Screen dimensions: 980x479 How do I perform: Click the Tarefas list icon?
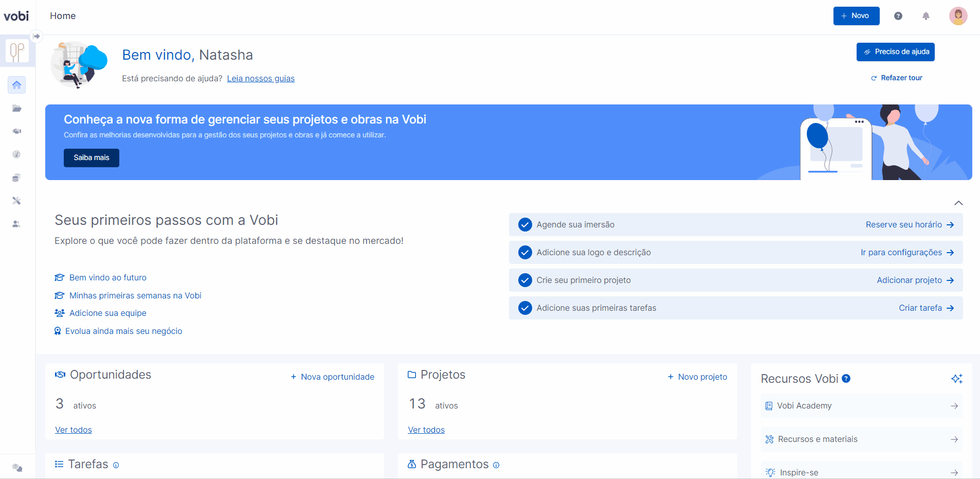59,464
